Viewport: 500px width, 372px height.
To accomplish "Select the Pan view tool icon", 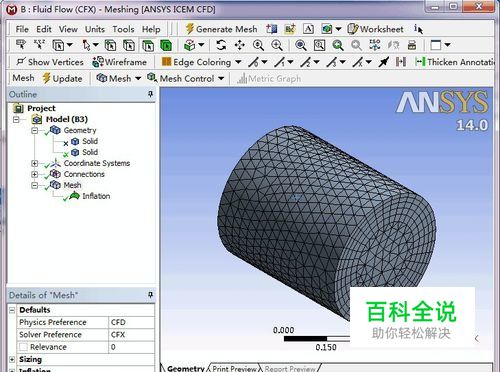I will pos(240,45).
